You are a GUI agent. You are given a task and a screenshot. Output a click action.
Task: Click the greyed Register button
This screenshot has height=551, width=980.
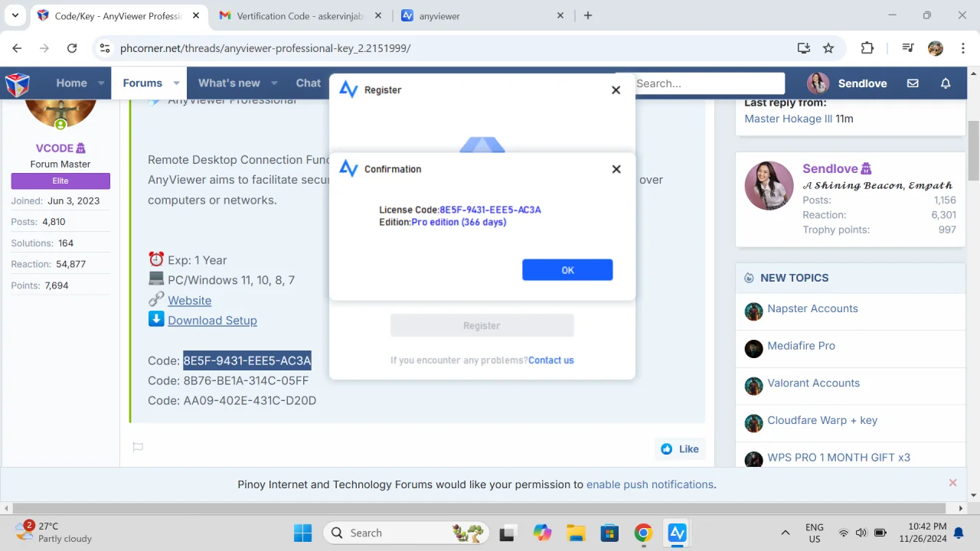click(x=482, y=325)
